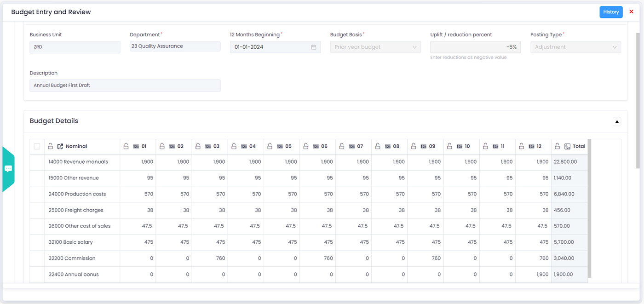Click the lock icon in the Nominal column header
Screen dimensions: 644x304
(51, 146)
